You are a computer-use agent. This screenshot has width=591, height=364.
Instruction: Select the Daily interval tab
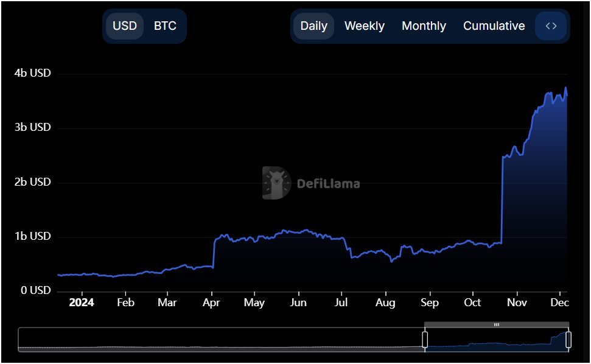313,26
